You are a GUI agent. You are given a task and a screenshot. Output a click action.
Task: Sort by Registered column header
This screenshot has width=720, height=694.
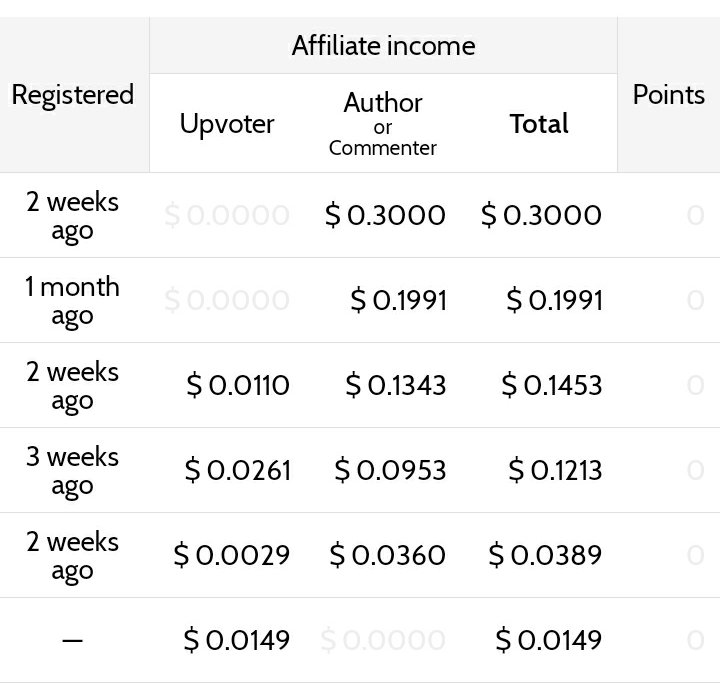pyautogui.click(x=73, y=95)
